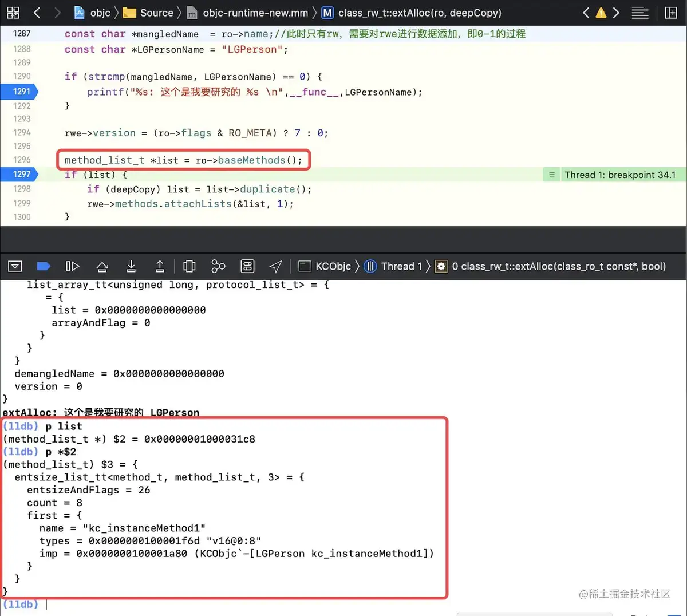Jump to previous issue arrow
The image size is (687, 616).
tap(586, 13)
